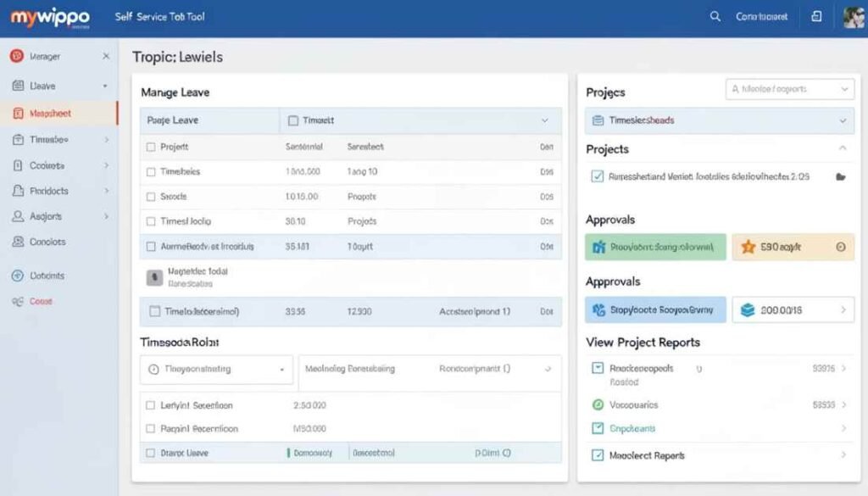The width and height of the screenshot is (868, 496).
Task: Collapse the Projects section with the up chevron
Action: click(x=843, y=148)
